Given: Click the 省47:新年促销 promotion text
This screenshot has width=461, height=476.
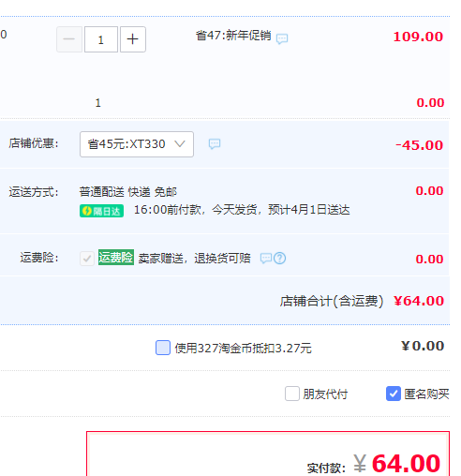Looking at the screenshot, I should coord(233,36).
